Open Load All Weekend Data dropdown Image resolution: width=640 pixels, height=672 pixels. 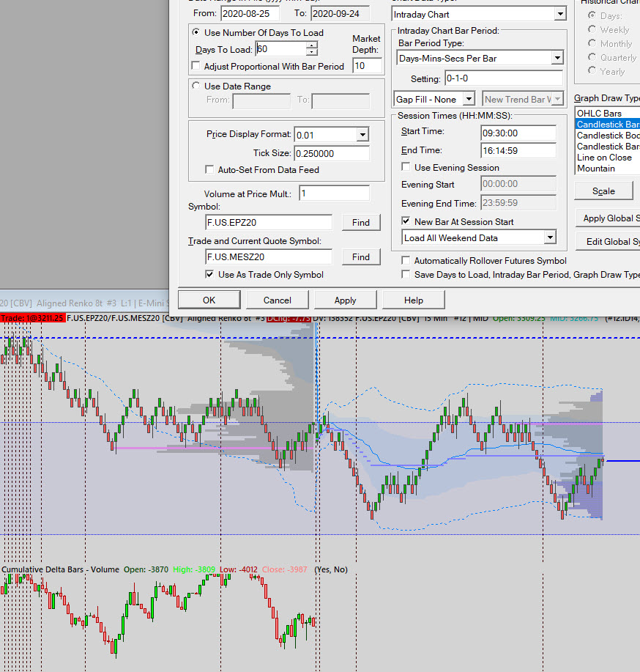[x=549, y=237]
